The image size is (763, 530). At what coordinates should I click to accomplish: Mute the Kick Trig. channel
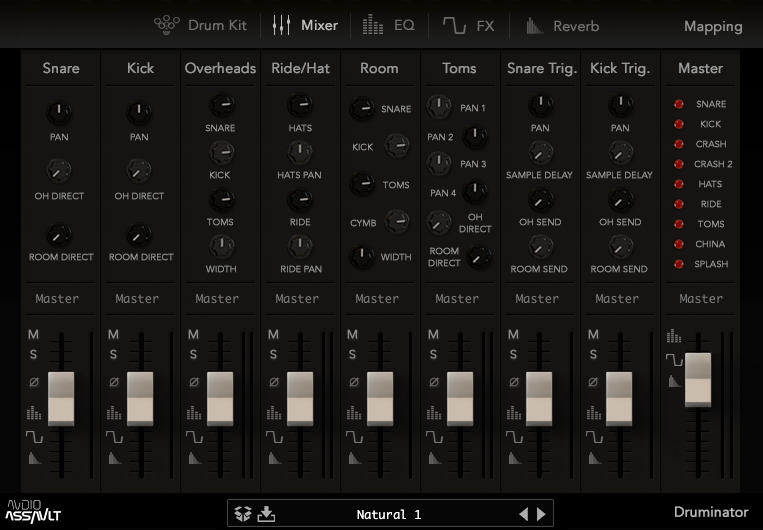pos(593,334)
